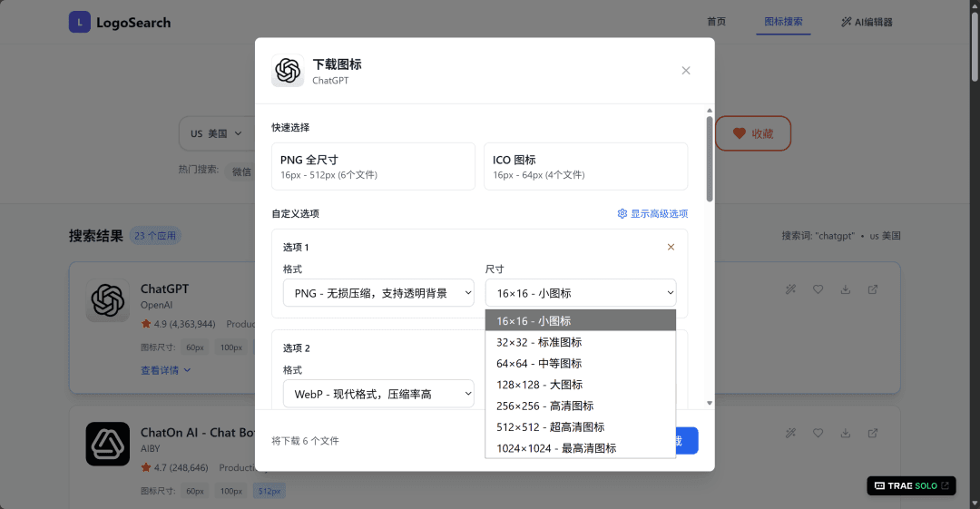Favorite ChatGPT with its heart icon
Screen dimensions: 980x509
(x=818, y=289)
